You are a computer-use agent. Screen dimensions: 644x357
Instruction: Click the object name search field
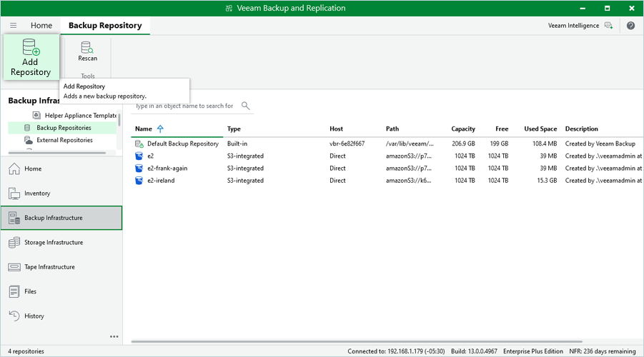coord(186,106)
